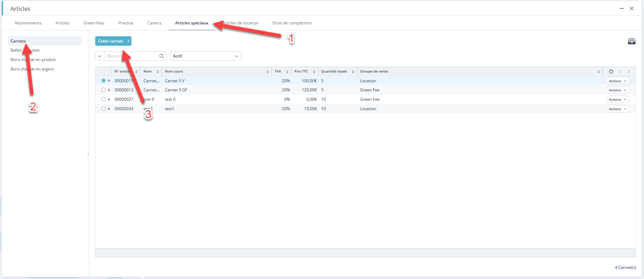The height and width of the screenshot is (279, 644).
Task: Sort by the Quantité totale column arrows
Action: (x=353, y=71)
